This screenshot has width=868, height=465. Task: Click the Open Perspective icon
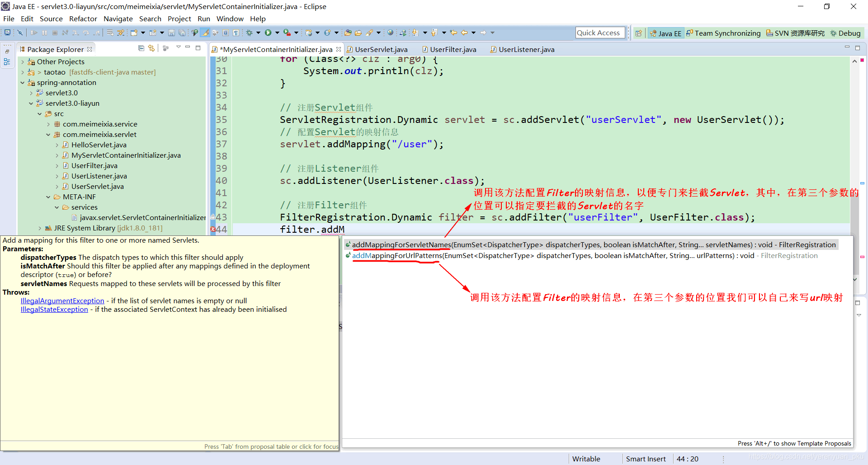(x=638, y=33)
